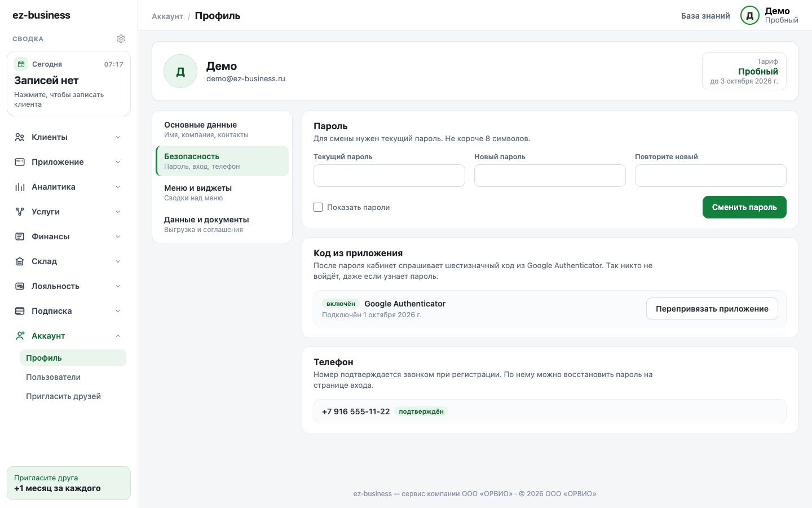Open user avatar Д in top bar
The height and width of the screenshot is (508, 812).
point(749,16)
